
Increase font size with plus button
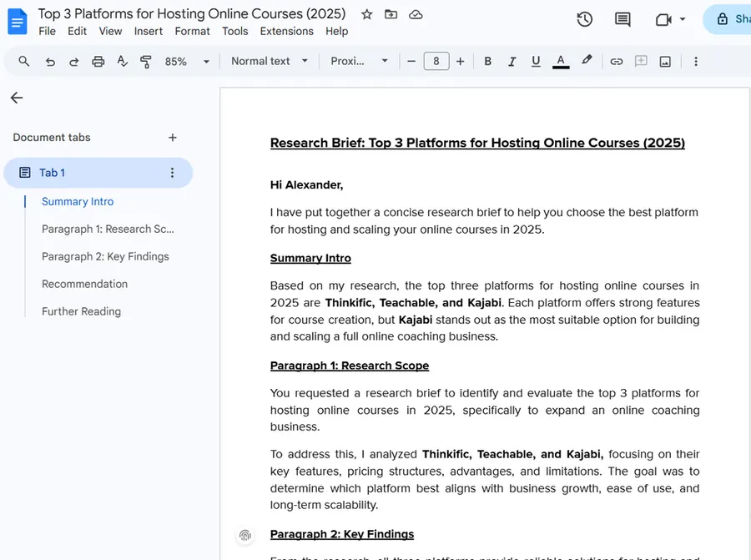(461, 61)
